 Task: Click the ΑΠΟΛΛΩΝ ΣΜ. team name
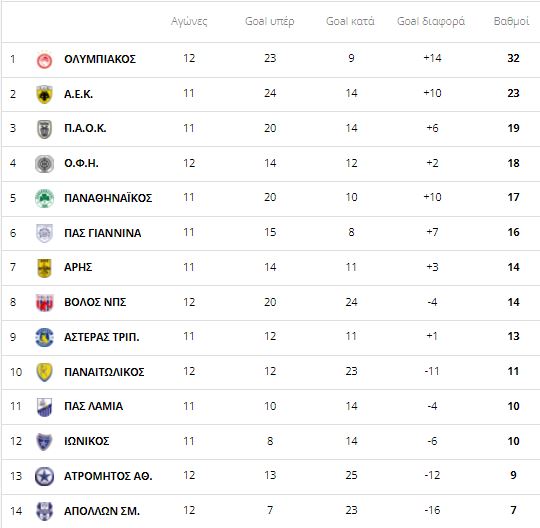[x=102, y=511]
